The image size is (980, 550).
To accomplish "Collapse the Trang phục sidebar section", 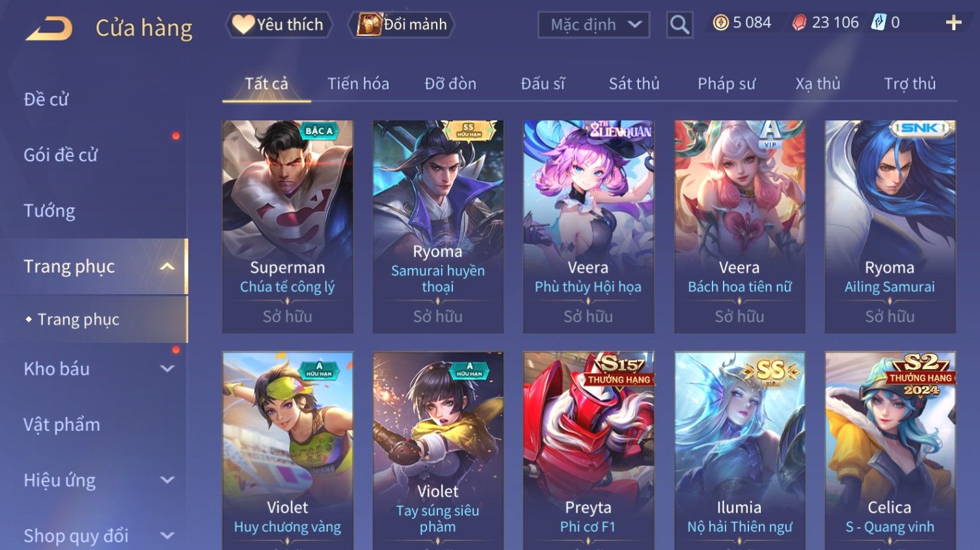I will point(167,266).
